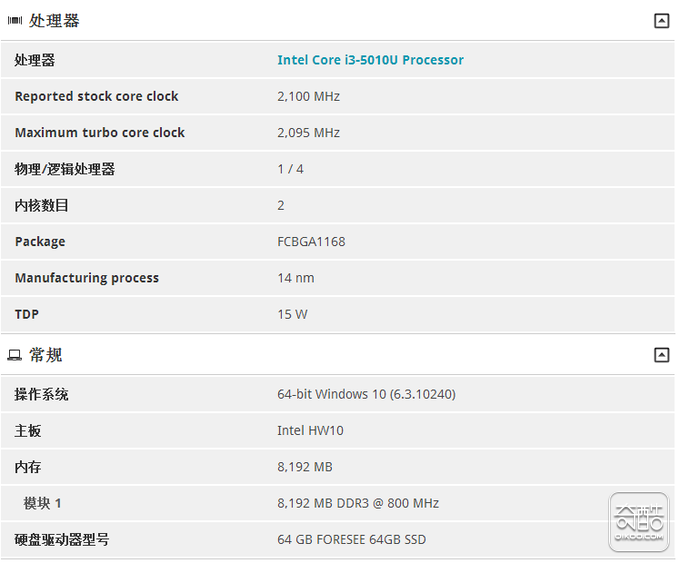Click the 硬盘驱动器型号 label

(62, 540)
